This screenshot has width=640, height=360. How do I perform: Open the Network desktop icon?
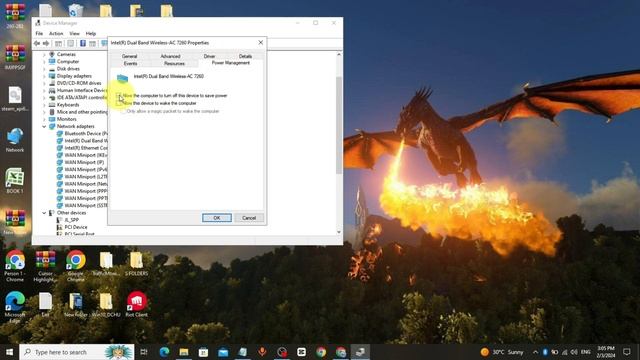pos(15,140)
